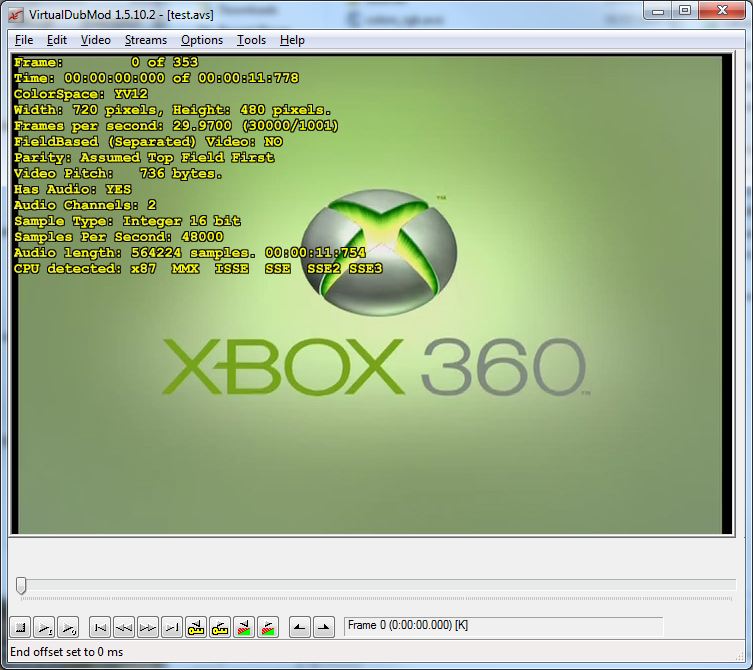Click the VirtualDubMod title bar icon
The image size is (753, 670).
pos(15,15)
